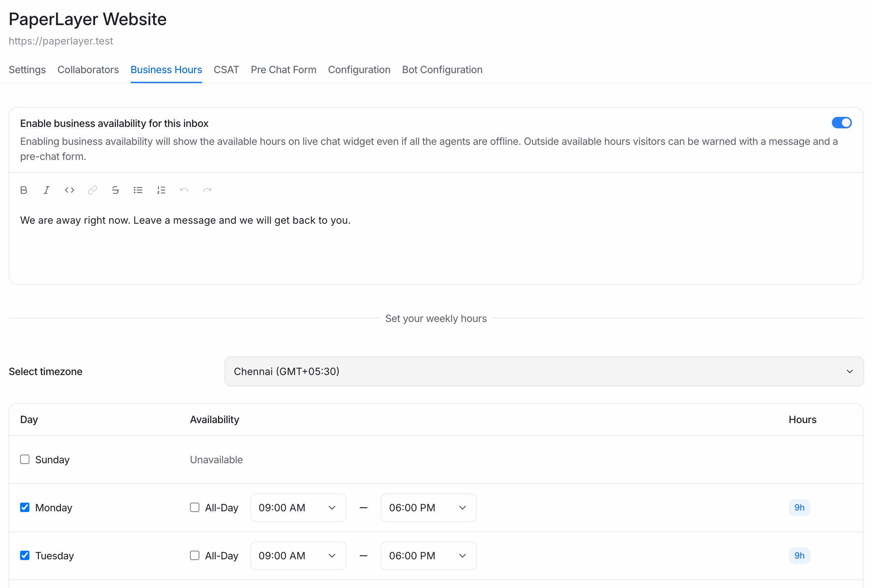Apply strikethrough formatting
The width and height of the screenshot is (872, 588).
pos(115,190)
